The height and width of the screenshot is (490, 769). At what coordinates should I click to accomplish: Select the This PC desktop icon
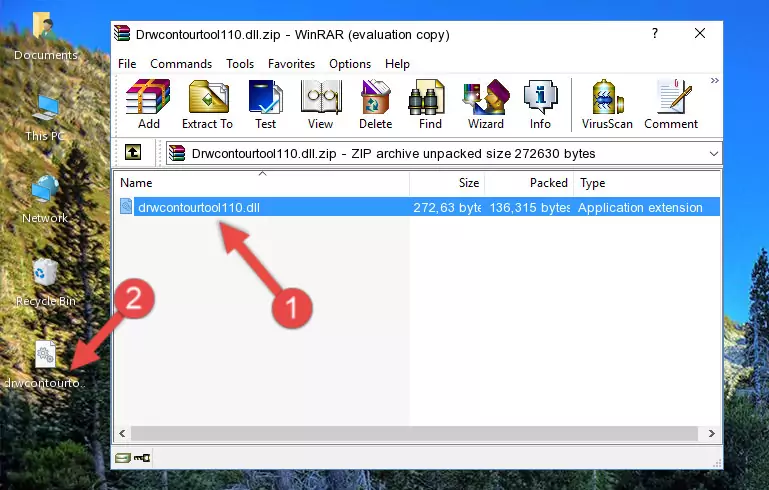(x=45, y=118)
